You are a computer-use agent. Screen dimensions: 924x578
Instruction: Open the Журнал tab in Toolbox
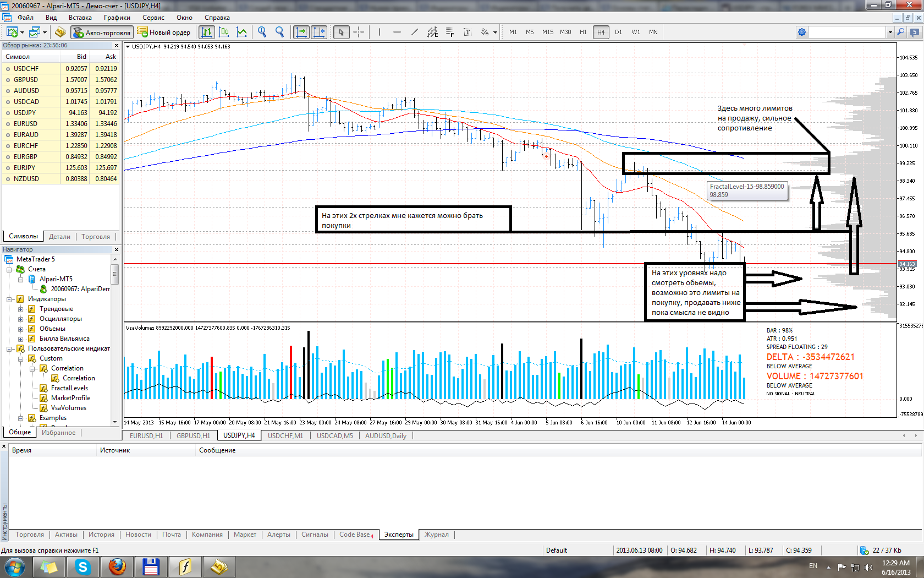click(436, 535)
